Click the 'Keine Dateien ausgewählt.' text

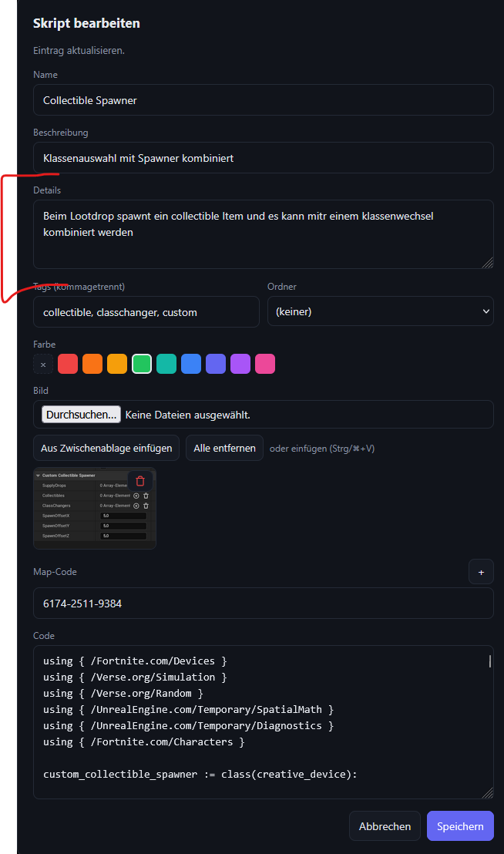coord(188,415)
